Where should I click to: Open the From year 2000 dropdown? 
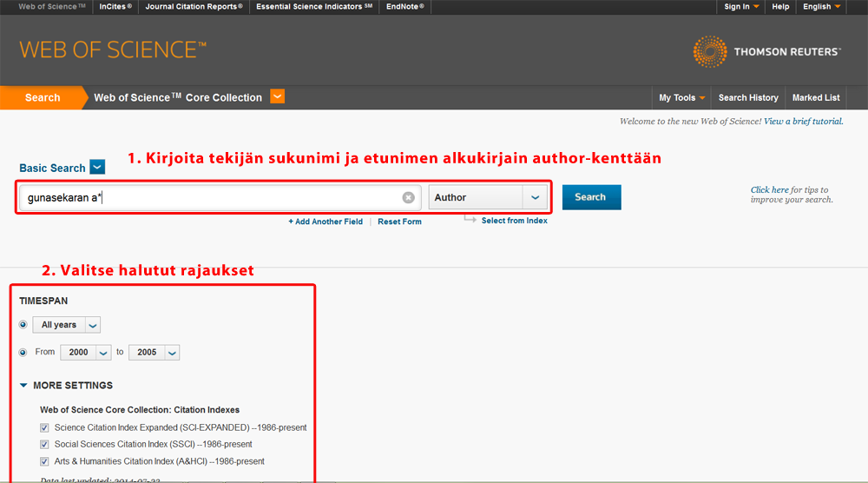86,353
